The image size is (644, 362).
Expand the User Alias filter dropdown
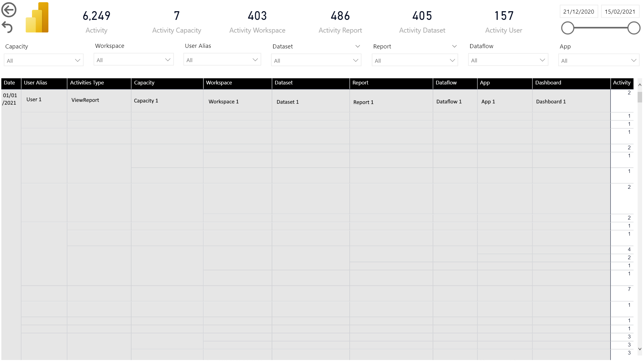[222, 60]
